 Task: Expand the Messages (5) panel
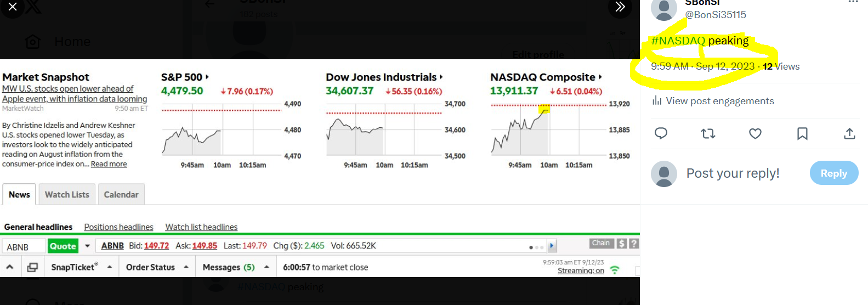point(266,267)
